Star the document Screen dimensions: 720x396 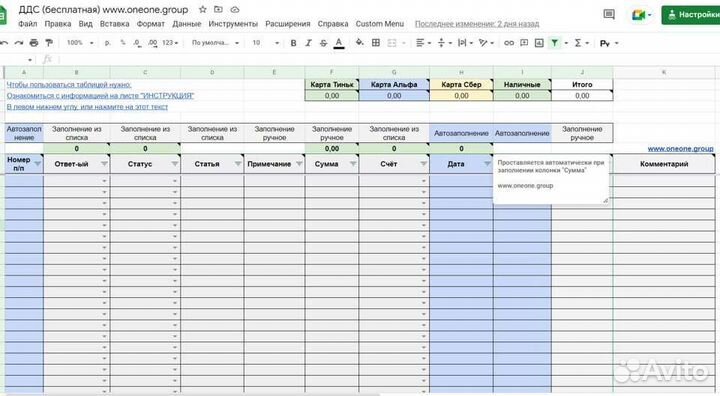pos(202,9)
